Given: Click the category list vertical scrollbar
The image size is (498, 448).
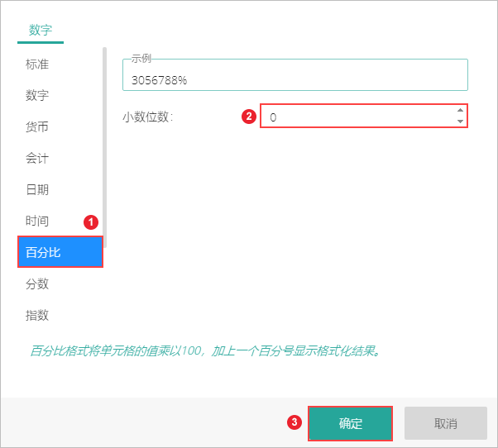Looking at the screenshot, I should pyautogui.click(x=104, y=149).
